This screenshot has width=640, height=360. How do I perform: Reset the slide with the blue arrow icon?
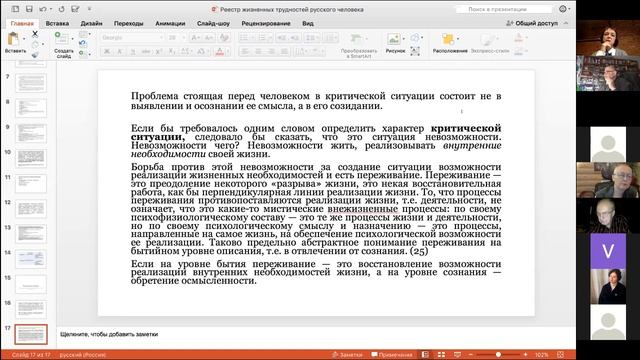click(83, 43)
